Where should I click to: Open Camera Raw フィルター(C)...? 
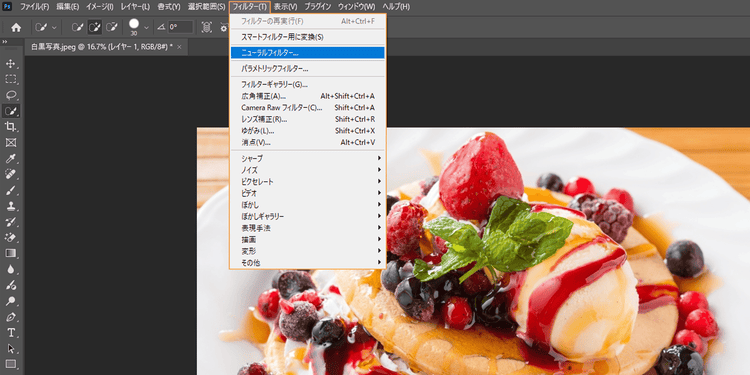tap(307, 108)
